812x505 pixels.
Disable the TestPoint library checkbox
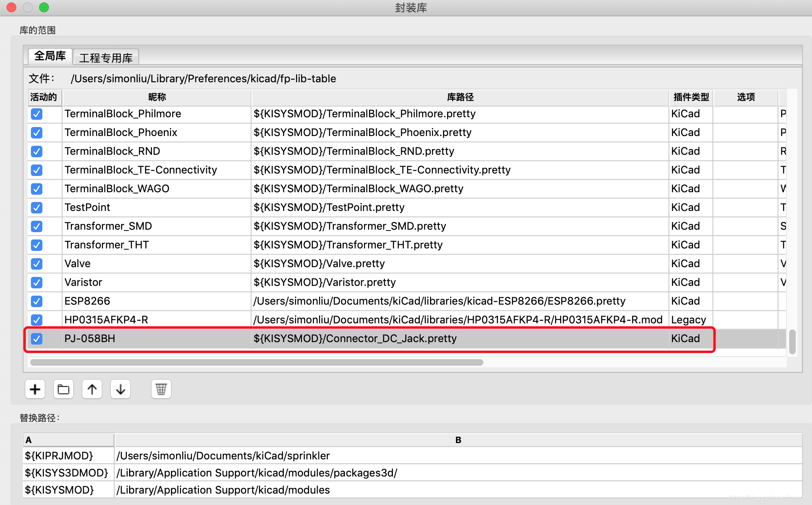37,207
